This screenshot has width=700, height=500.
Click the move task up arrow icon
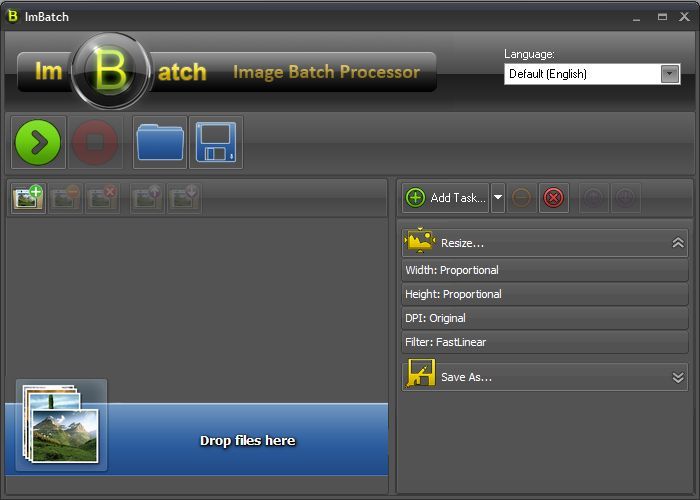tap(592, 198)
